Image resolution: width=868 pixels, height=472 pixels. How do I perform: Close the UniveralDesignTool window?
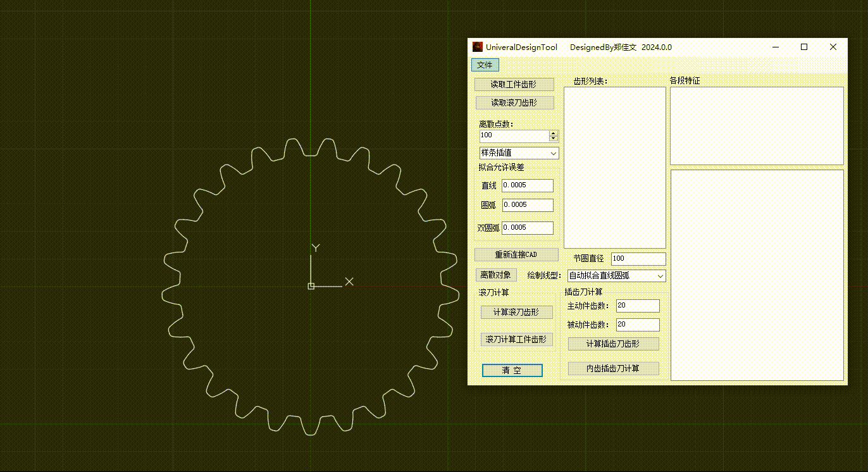(833, 47)
